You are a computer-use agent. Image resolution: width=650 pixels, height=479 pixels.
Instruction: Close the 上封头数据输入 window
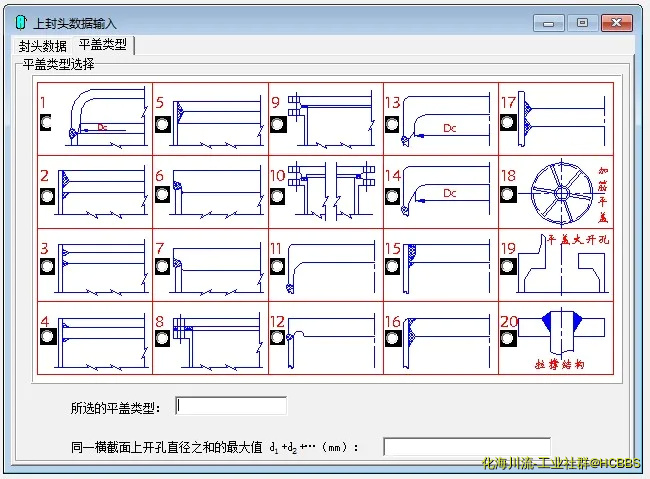(616, 22)
